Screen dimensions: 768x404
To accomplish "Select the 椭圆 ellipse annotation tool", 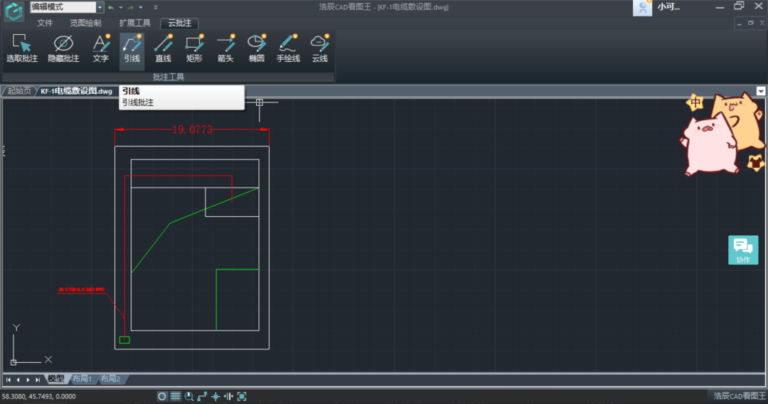I will point(256,48).
